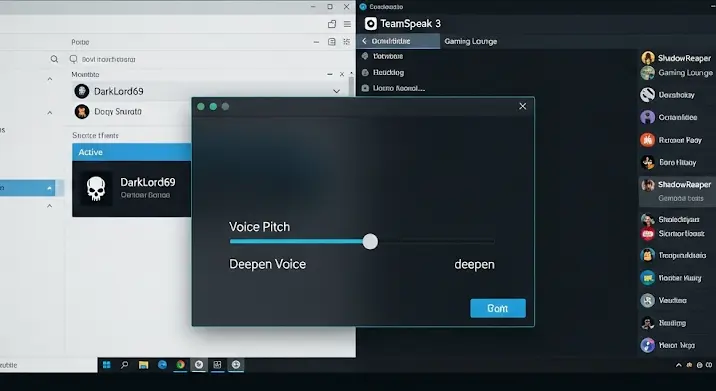This screenshot has width=716, height=391.
Task: Click the skull avatar on the DarkLord69 card
Action: tap(96, 189)
